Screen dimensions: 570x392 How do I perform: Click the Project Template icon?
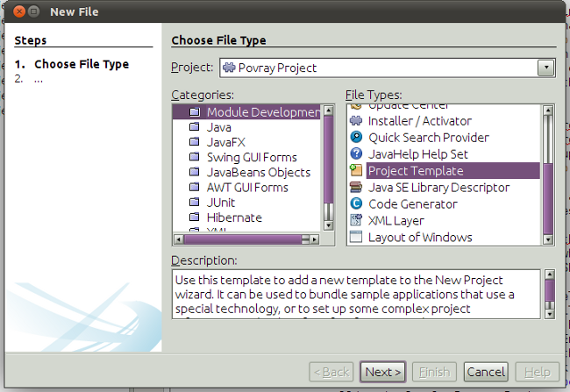pyautogui.click(x=356, y=171)
